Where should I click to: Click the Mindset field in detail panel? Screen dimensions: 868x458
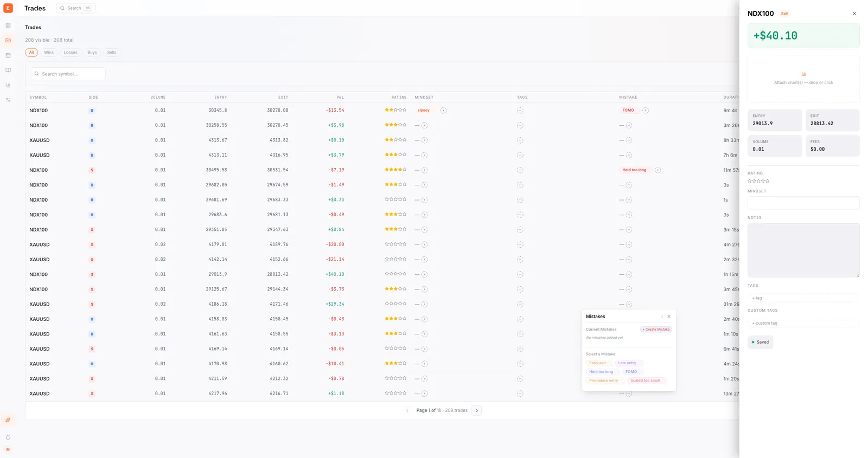click(803, 203)
